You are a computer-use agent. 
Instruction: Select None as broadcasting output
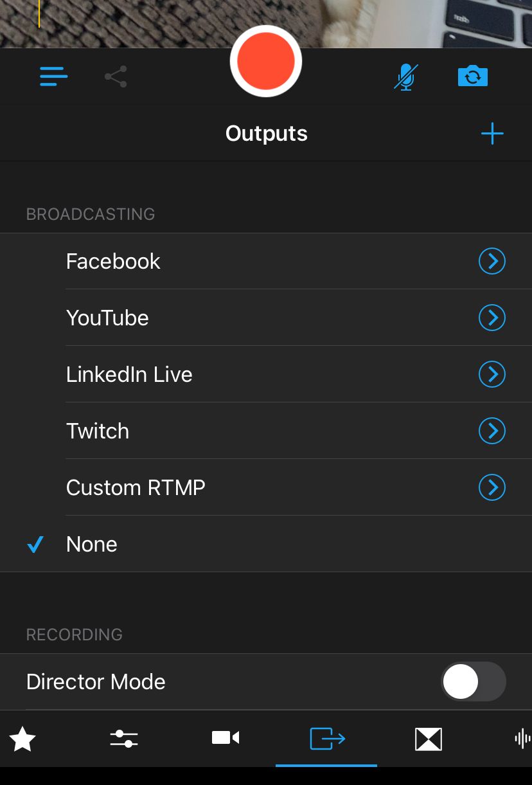pos(92,545)
